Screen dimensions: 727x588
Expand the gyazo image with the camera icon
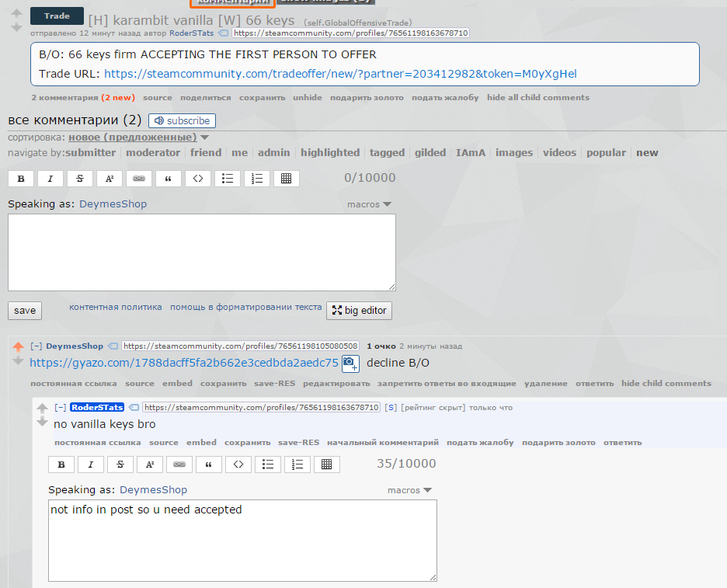[350, 364]
